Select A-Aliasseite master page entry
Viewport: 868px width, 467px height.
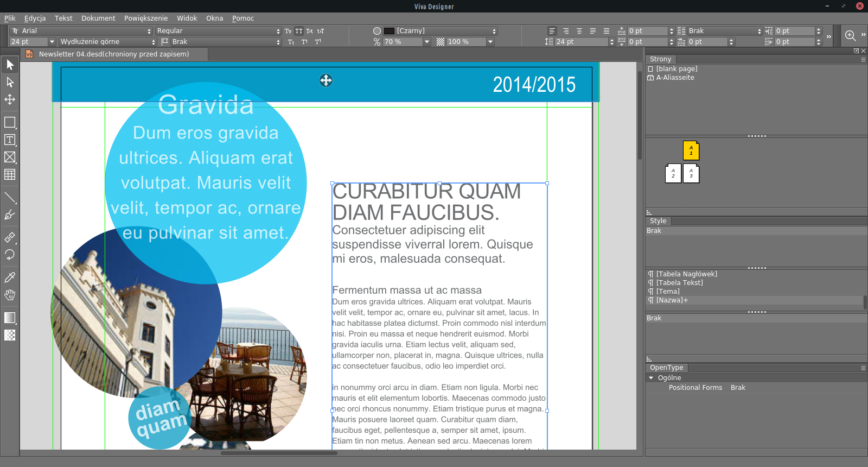(671, 78)
